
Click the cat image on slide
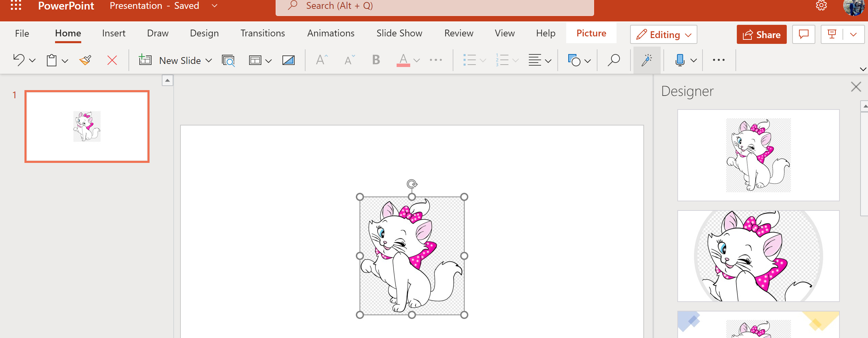[x=412, y=256]
